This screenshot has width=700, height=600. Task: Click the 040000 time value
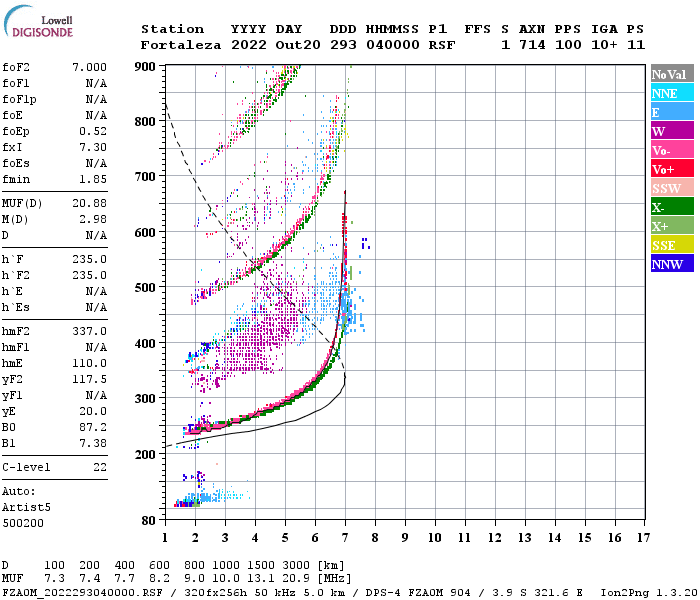393,45
